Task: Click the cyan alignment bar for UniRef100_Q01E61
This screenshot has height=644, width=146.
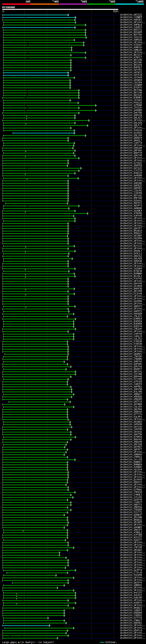Action: [x=44, y=133]
